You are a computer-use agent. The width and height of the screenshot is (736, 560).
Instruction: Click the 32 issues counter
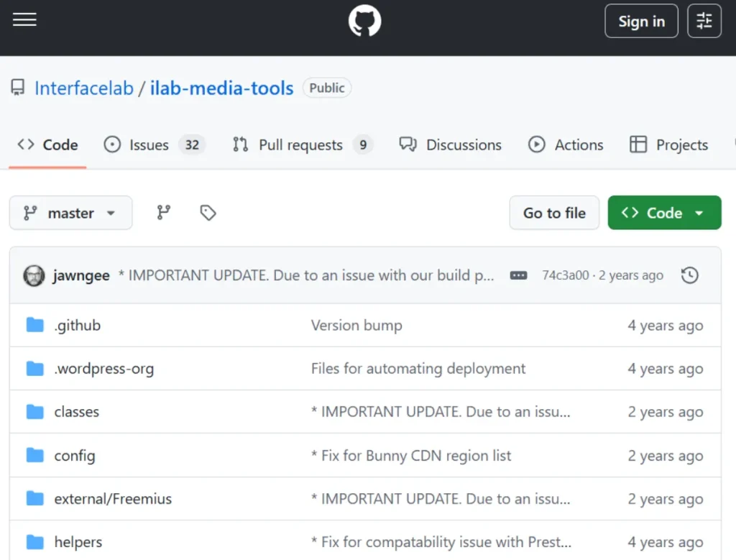pos(192,144)
